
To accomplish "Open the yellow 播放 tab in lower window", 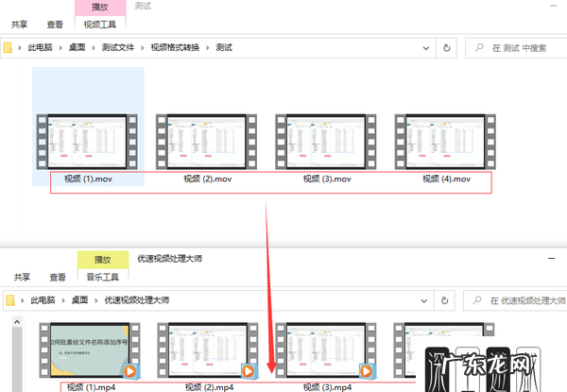I will point(103,260).
